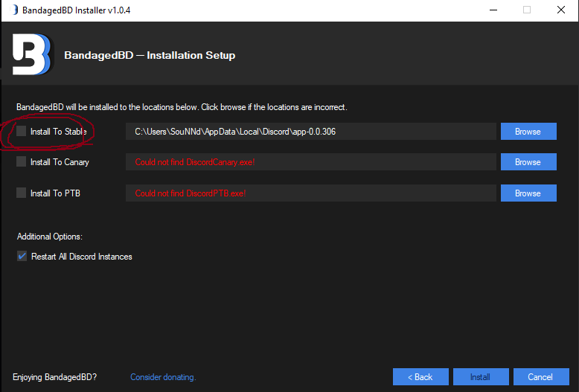Viewport: 579px width, 392px height.
Task: Close the BandagedBD Installer window
Action: (x=560, y=10)
